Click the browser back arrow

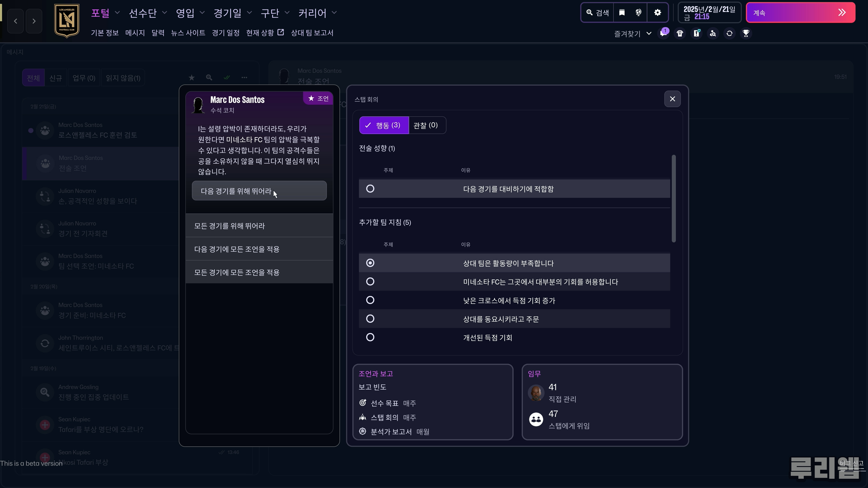[x=16, y=21]
